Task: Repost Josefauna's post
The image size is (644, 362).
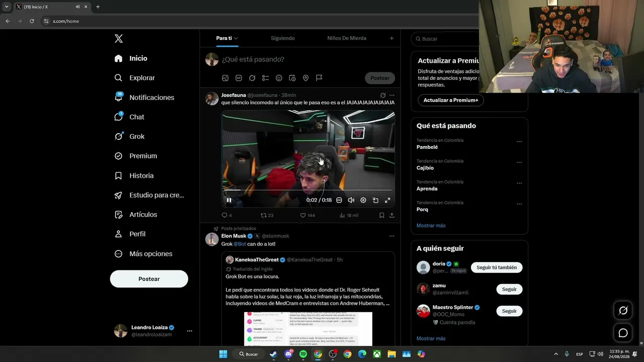Action: click(x=267, y=215)
